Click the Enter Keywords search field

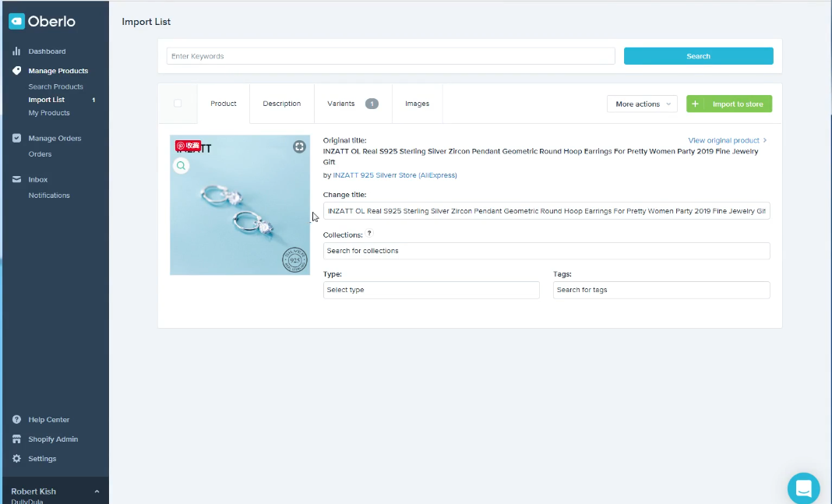390,56
